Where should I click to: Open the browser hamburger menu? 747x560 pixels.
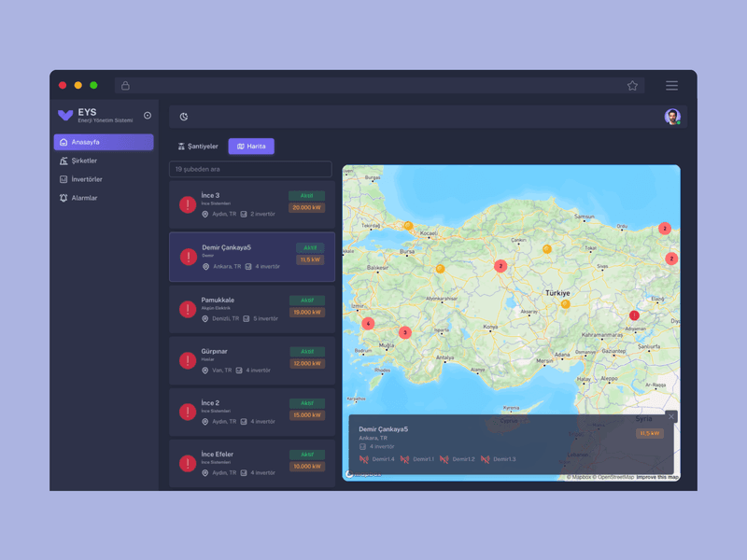[x=671, y=86]
